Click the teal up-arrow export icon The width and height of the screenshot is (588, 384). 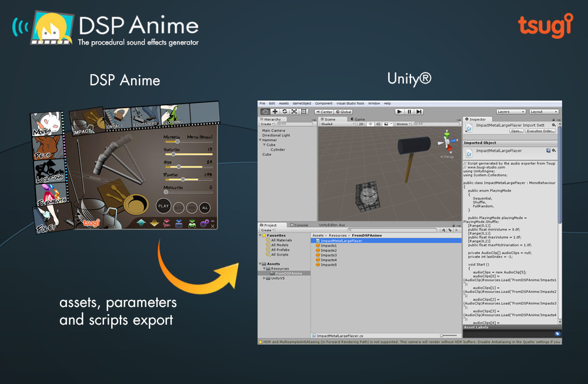[141, 223]
